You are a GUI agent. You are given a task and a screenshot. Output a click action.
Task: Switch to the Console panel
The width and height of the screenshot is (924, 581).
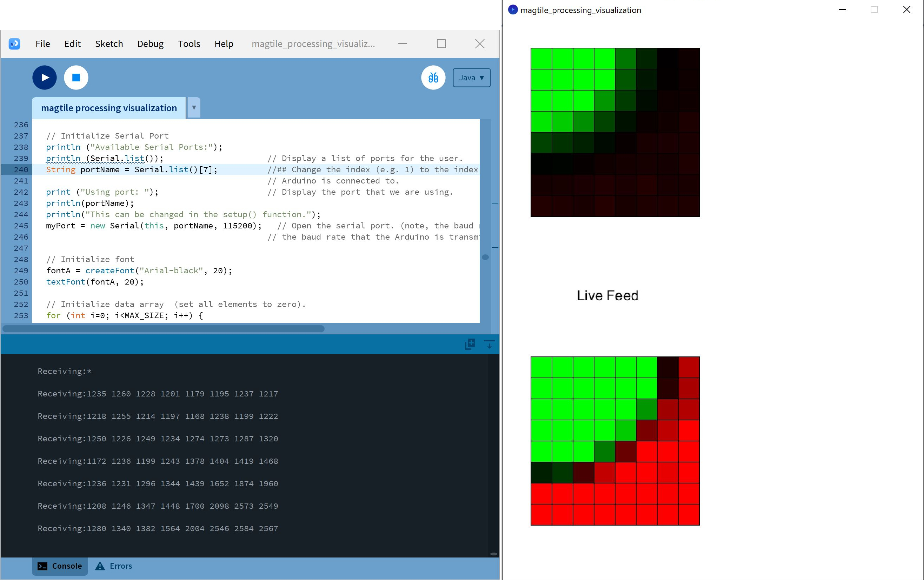point(60,566)
